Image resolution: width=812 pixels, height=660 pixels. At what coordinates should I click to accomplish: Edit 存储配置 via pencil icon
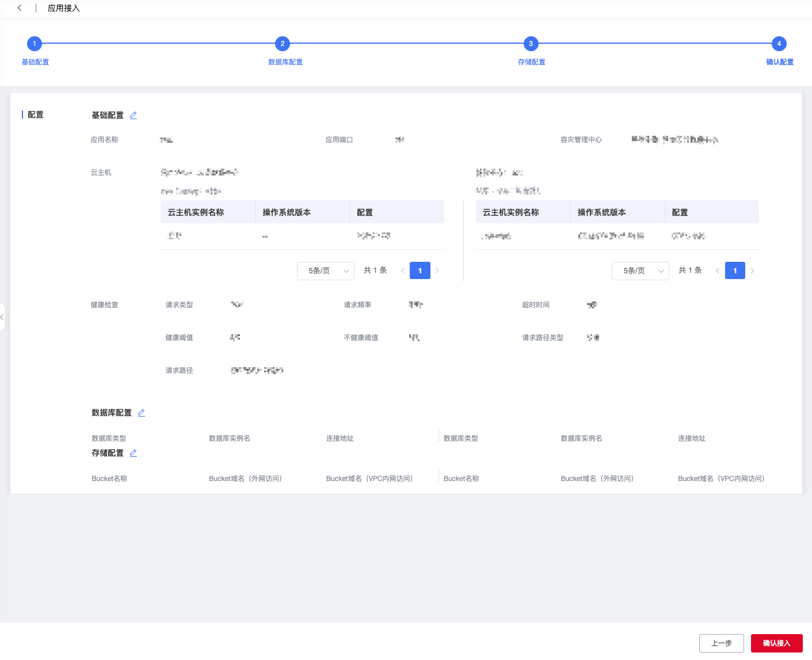point(134,453)
